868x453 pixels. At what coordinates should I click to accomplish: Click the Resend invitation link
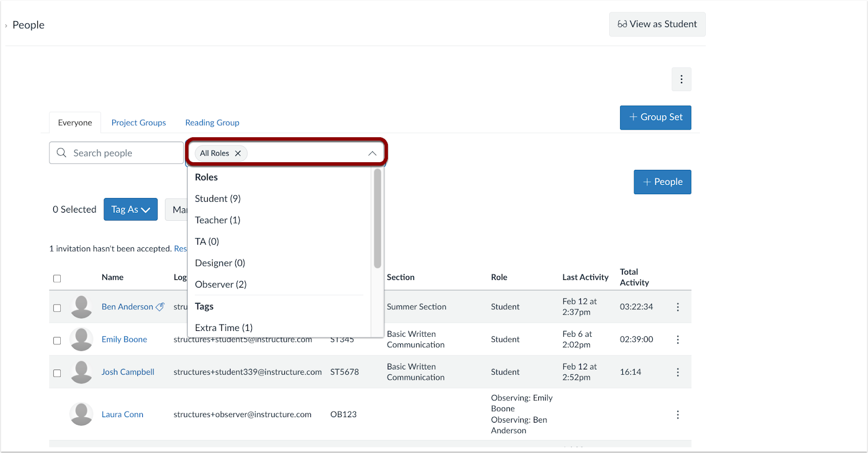[180, 248]
